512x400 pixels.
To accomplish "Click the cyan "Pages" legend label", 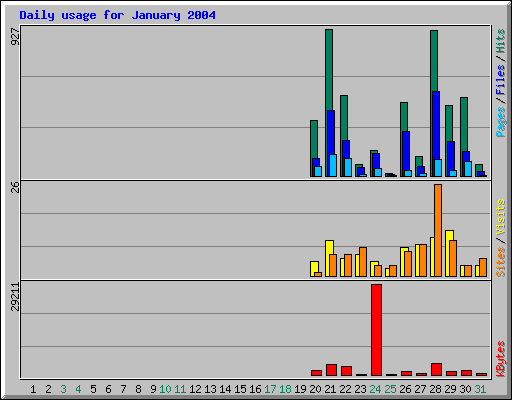I will pyautogui.click(x=500, y=122).
